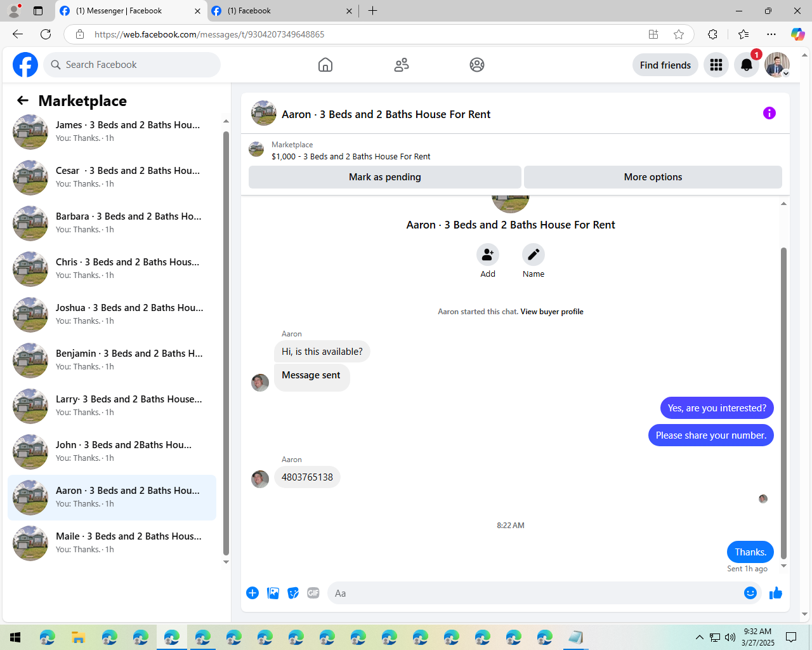Open account menu from profile picture

(777, 65)
